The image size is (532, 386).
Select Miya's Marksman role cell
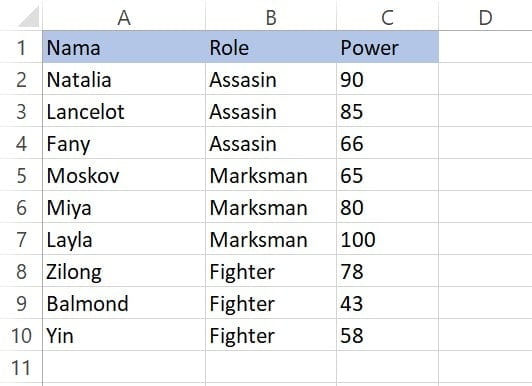coord(271,207)
